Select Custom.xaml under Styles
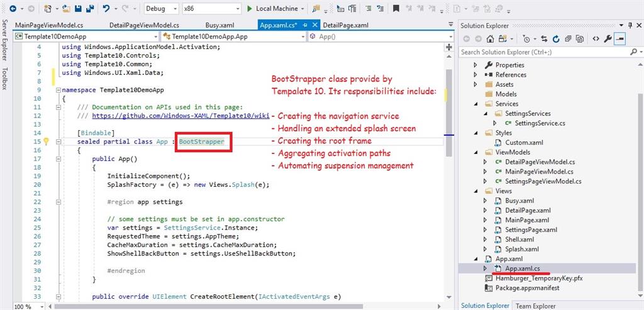The width and height of the screenshot is (644, 310). (x=524, y=143)
